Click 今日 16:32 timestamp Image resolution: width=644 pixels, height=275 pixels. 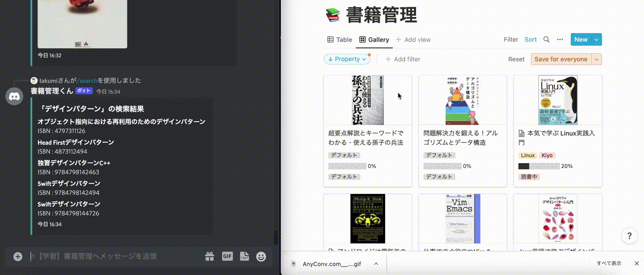pos(49,56)
